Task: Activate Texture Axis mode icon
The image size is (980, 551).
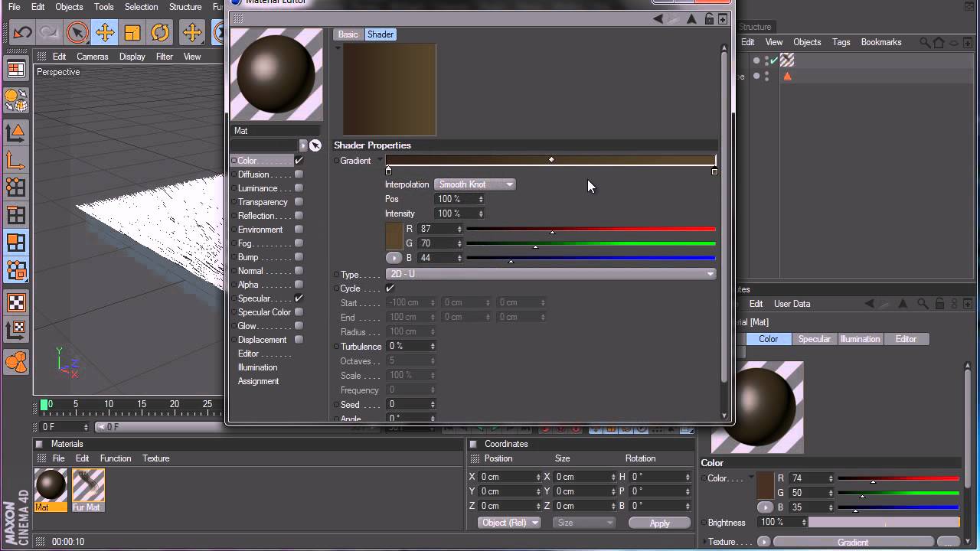Action: tap(16, 330)
